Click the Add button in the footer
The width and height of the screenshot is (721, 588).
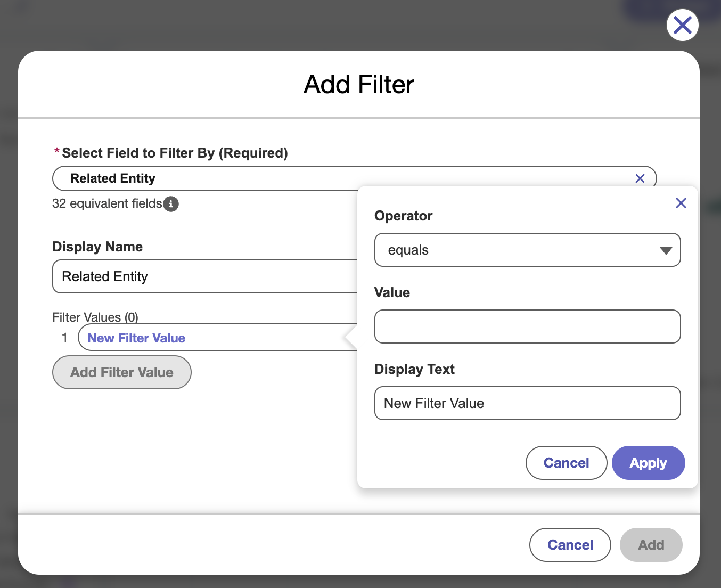click(x=651, y=545)
